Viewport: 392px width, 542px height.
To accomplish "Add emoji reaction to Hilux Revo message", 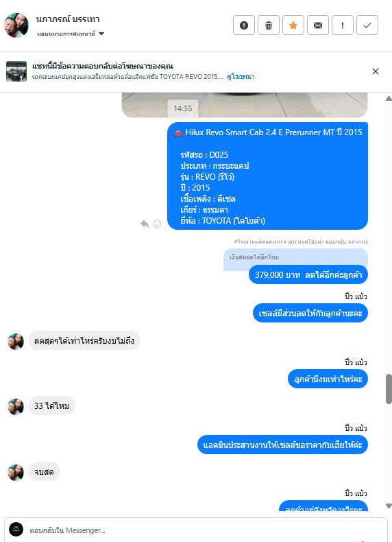I will point(157,224).
